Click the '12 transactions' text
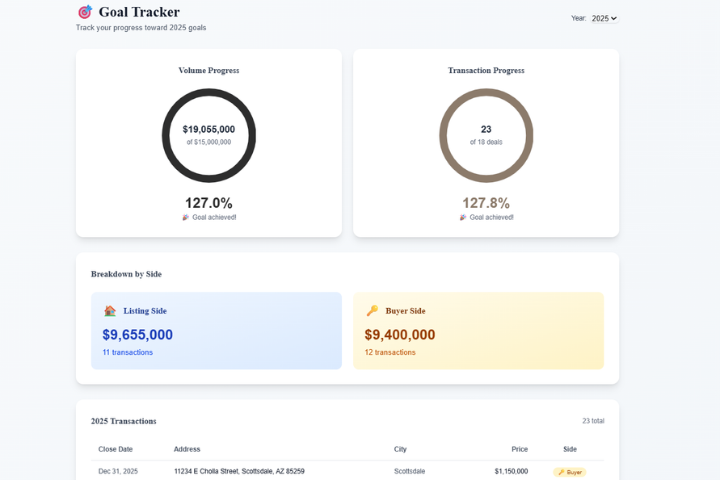Screen dimensions: 720x480 coord(390,352)
